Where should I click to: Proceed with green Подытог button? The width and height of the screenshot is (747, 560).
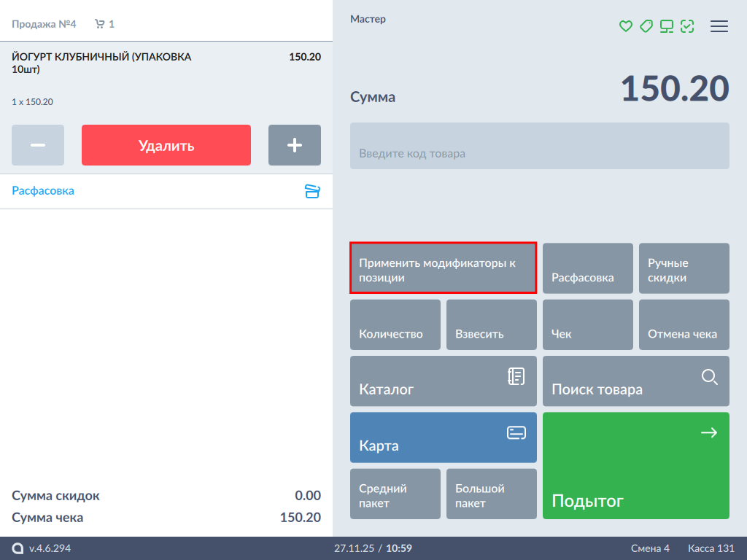point(635,466)
